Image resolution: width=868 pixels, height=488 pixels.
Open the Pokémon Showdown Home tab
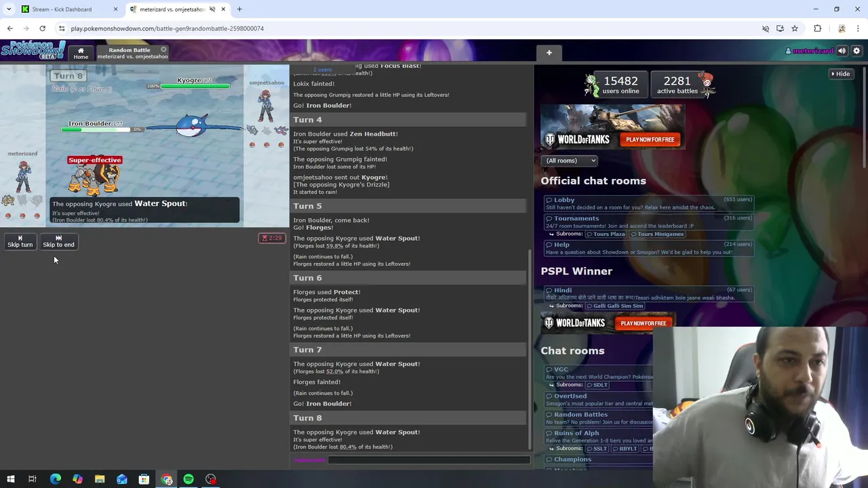(x=81, y=52)
